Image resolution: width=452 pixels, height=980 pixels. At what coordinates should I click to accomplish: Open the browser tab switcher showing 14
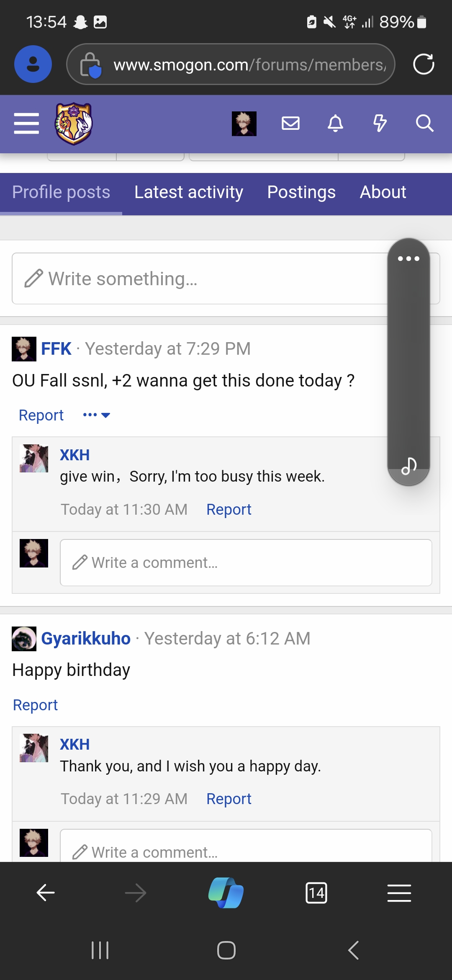pyautogui.click(x=316, y=893)
